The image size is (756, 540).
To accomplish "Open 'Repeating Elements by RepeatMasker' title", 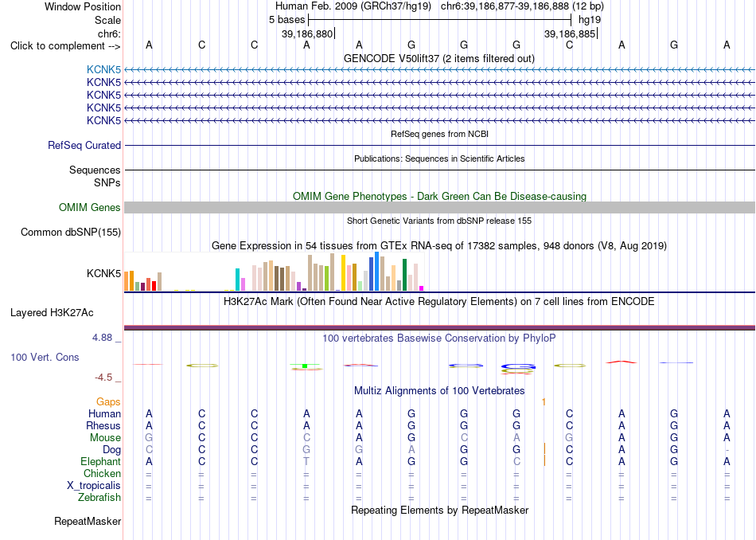I will click(439, 510).
